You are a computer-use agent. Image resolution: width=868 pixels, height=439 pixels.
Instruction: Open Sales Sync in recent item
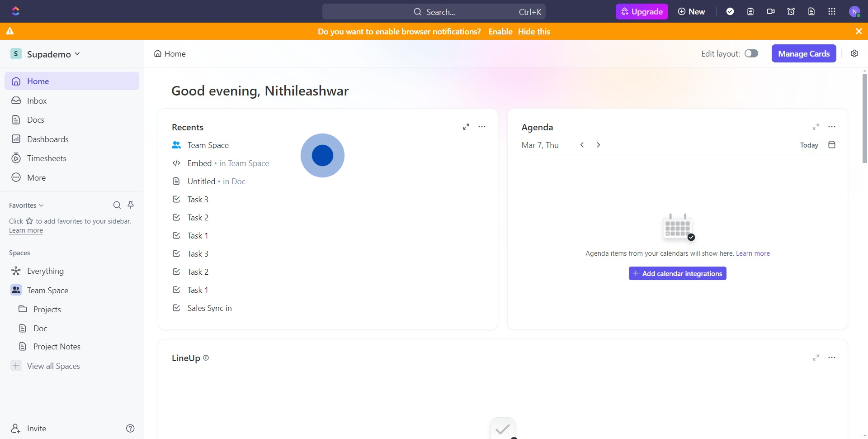coord(202,308)
